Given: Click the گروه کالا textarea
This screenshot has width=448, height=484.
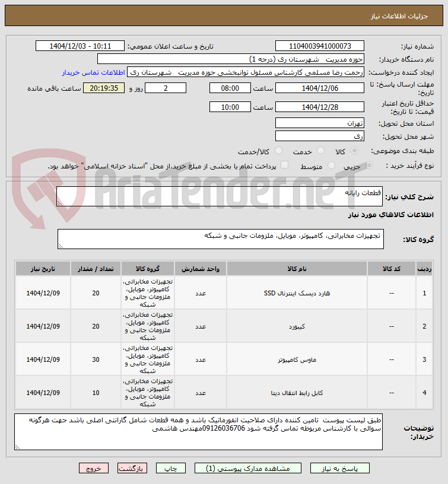Looking at the screenshot, I should click(221, 239).
